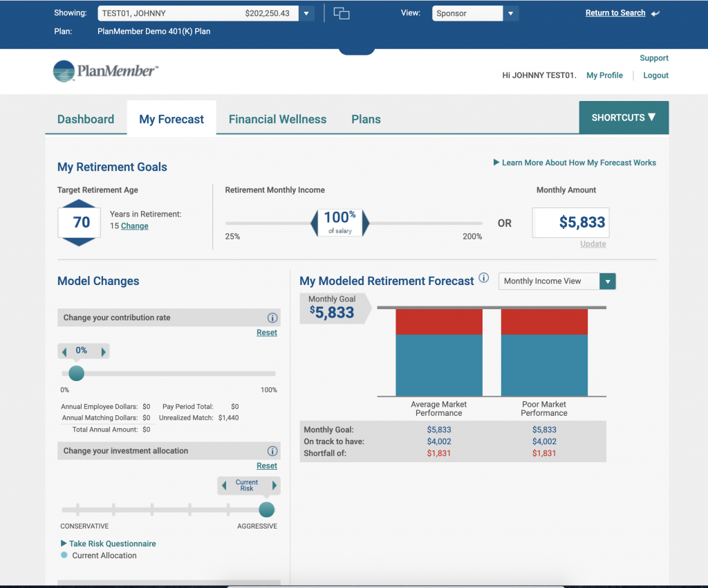Click the $5,833 Monthly Amount input field
Viewport: 708px width, 588px height.
(570, 223)
